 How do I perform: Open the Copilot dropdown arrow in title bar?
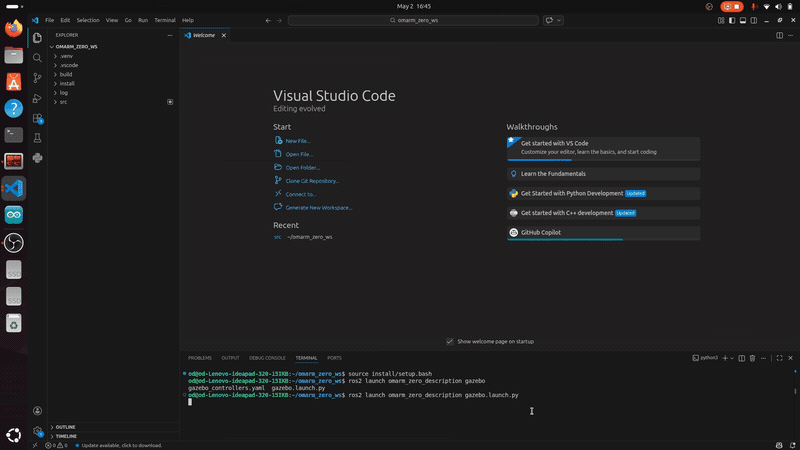(559, 20)
